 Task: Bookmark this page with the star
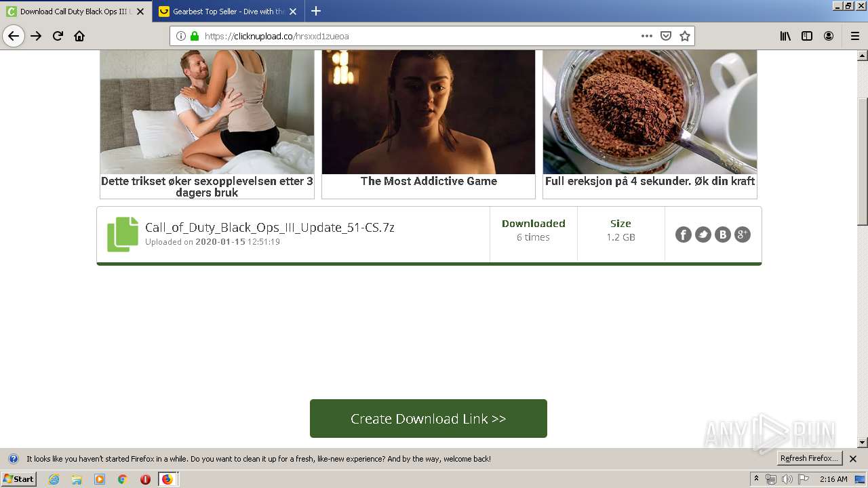pos(685,36)
